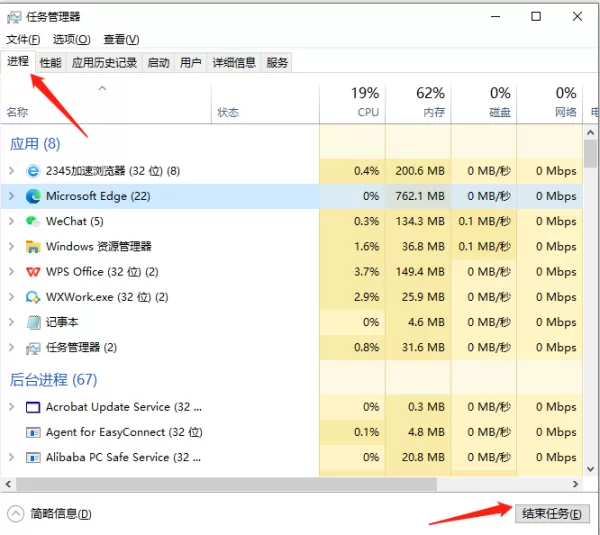Click the Task Manager title bar icon
Viewport: 600px width, 535px height.
click(14, 17)
